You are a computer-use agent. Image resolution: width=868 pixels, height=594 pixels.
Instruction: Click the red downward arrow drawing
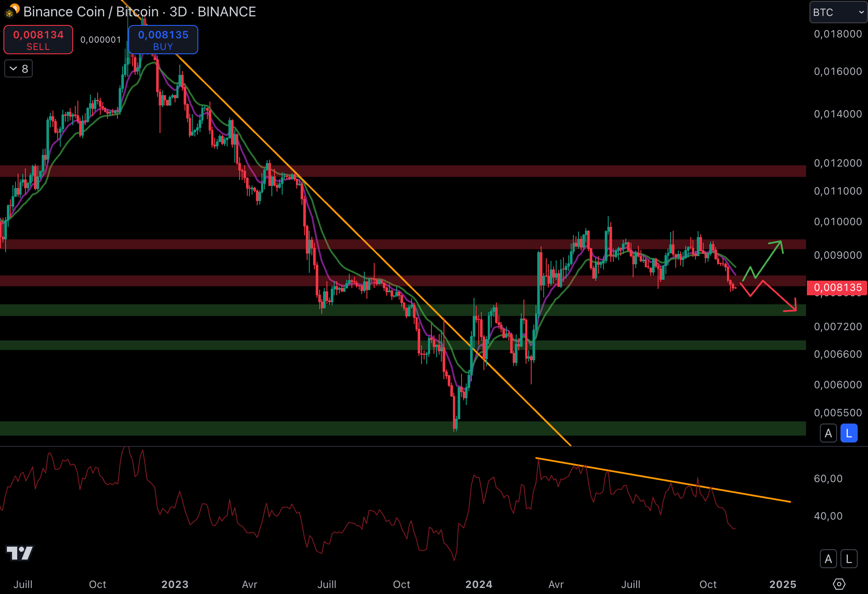(x=779, y=296)
